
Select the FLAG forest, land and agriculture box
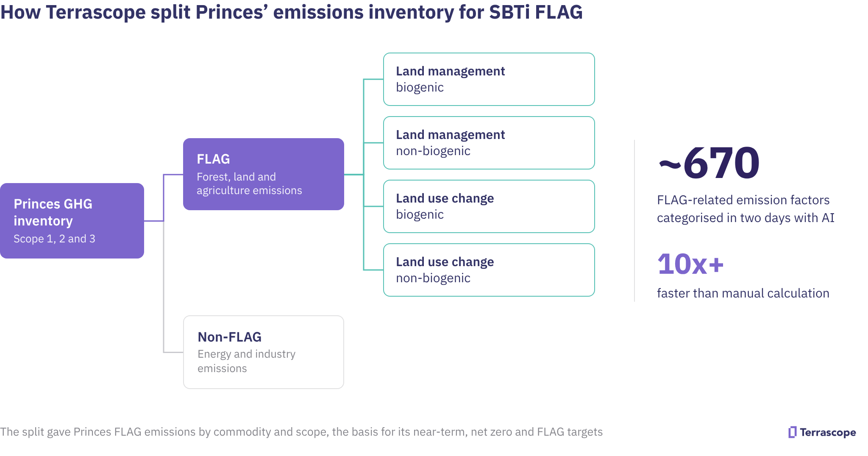pyautogui.click(x=264, y=174)
